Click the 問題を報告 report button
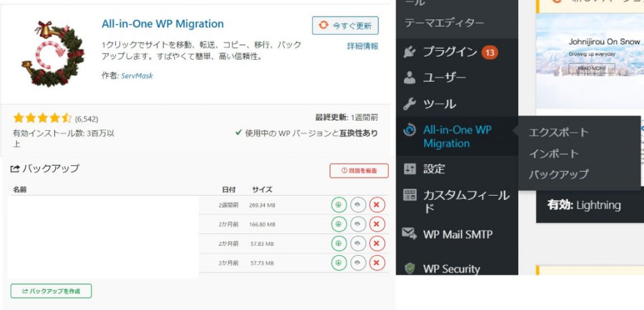Image resolution: width=644 pixels, height=310 pixels. (359, 170)
